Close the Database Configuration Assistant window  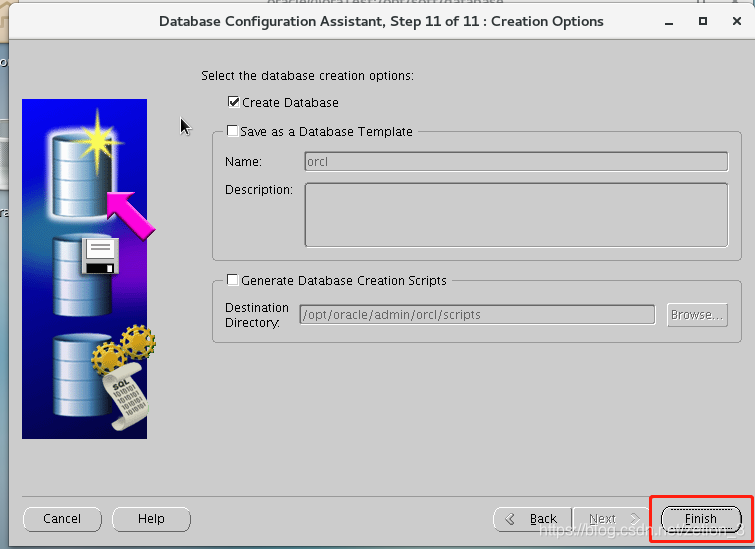click(x=737, y=21)
